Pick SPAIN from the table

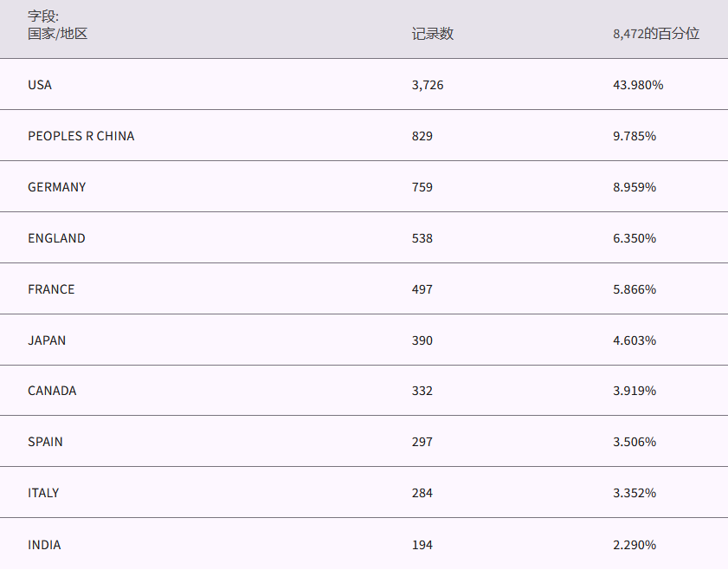pos(45,442)
